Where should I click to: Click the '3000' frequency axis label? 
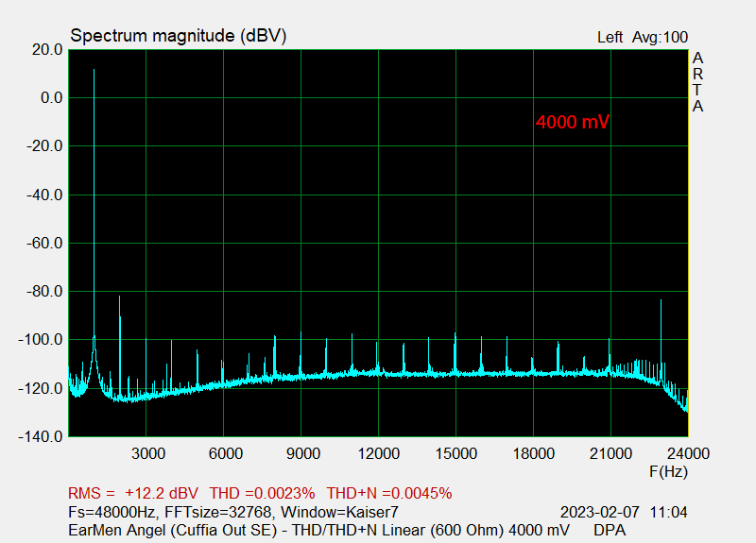click(x=148, y=453)
